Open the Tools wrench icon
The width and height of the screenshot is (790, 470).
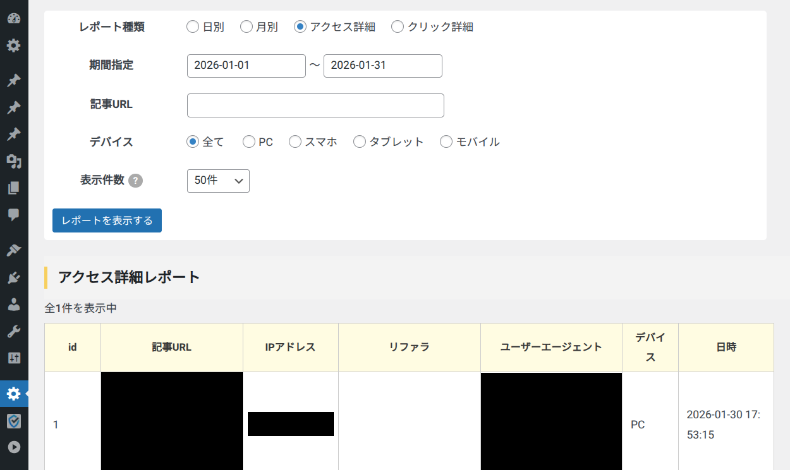[14, 331]
